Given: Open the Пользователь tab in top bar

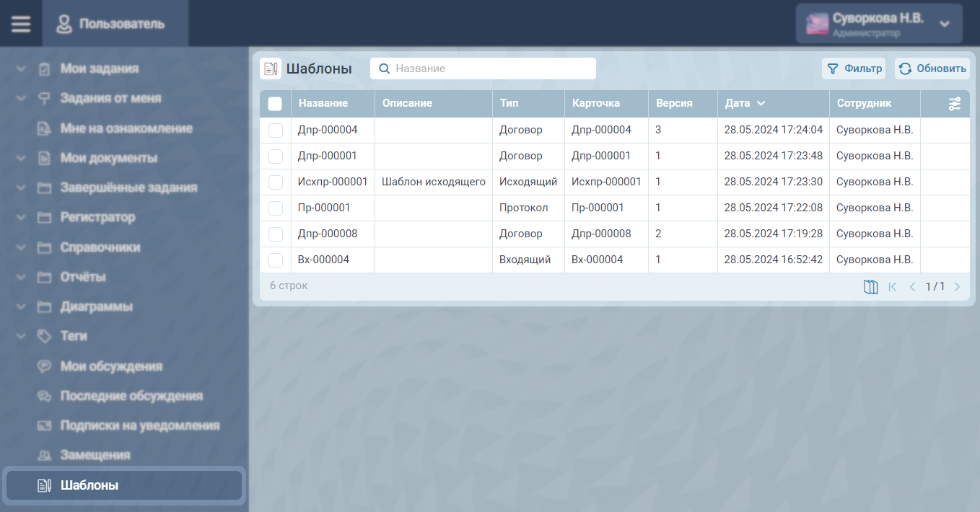Looking at the screenshot, I should coord(111,24).
